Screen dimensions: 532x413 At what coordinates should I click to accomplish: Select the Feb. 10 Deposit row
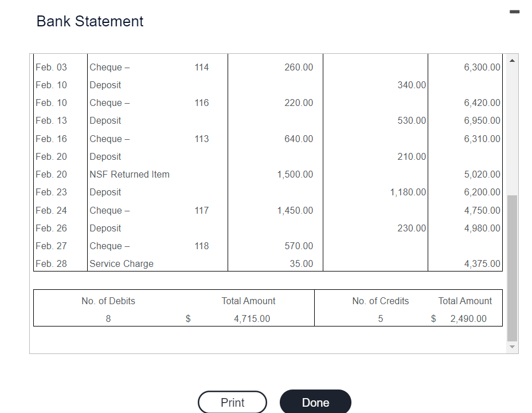[105, 85]
